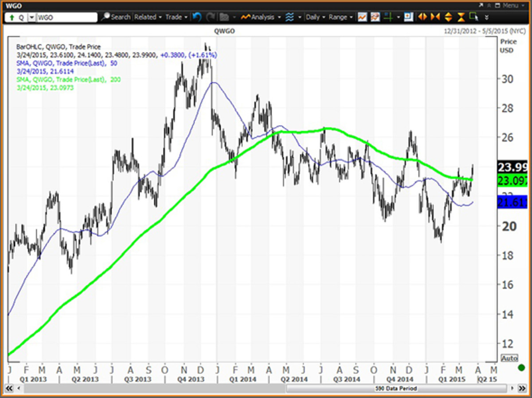
Task: Click the line chart icon in the toolbar
Action: tap(363, 17)
